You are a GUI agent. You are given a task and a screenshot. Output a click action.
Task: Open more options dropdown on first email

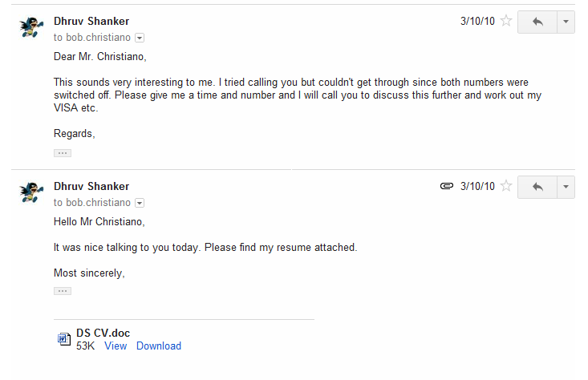point(566,22)
